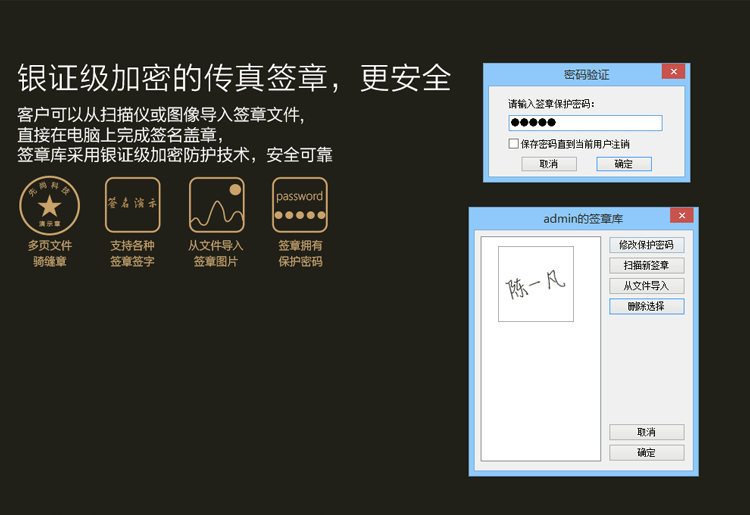Close the admin的签章库 window
The image size is (750, 515).
pyautogui.click(x=681, y=216)
